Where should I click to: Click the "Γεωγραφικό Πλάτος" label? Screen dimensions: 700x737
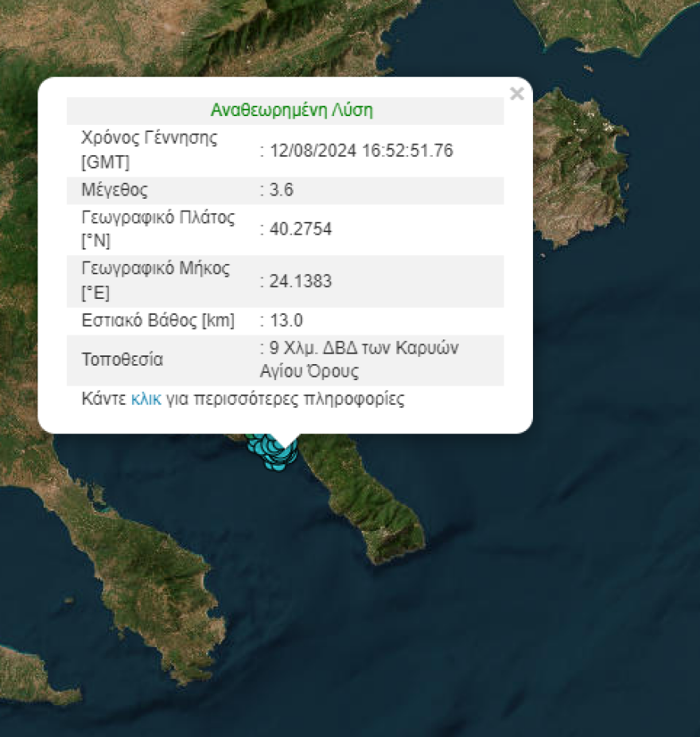click(158, 219)
